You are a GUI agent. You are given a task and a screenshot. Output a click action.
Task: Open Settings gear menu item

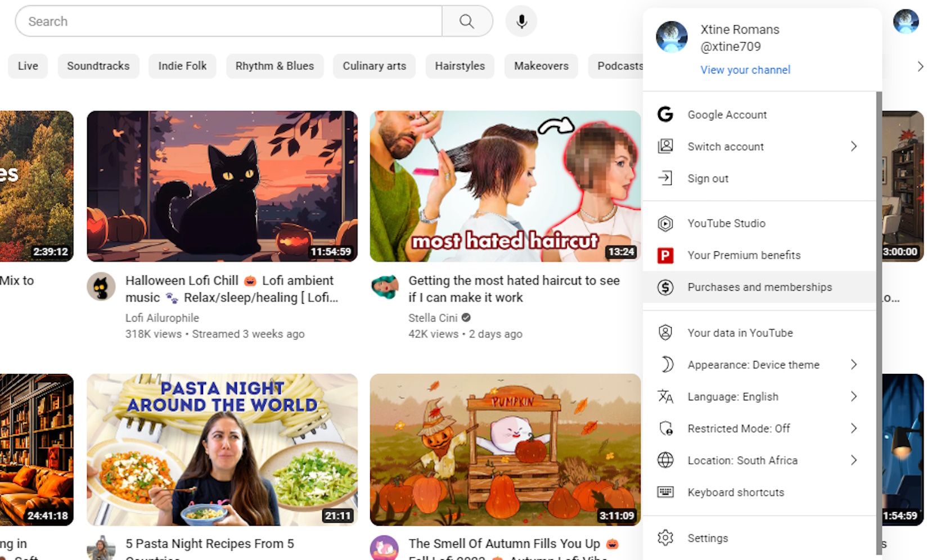708,538
